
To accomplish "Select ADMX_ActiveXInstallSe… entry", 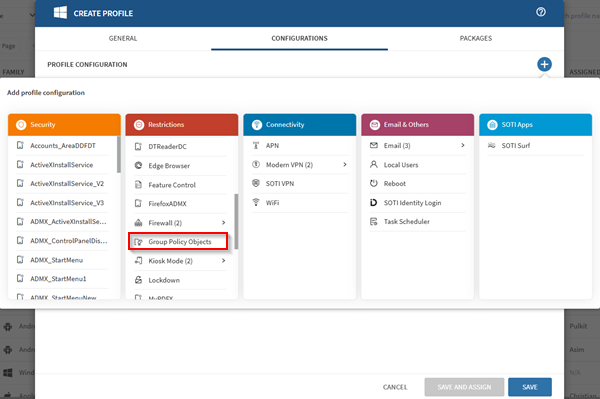I will point(62,221).
